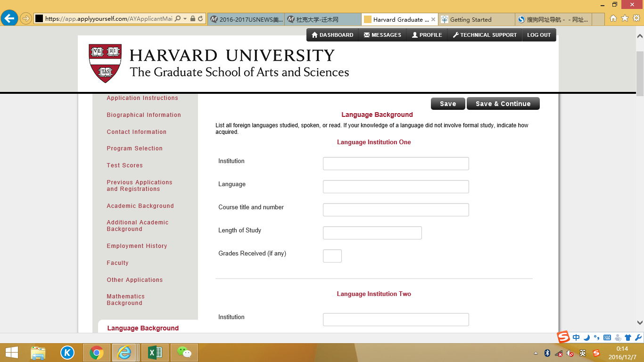The height and width of the screenshot is (362, 644).
Task: Click the Bluetooth tray icon
Action: coord(547,353)
